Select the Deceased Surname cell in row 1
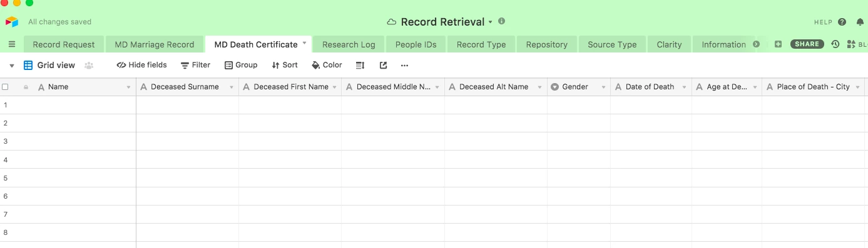The height and width of the screenshot is (248, 868). pyautogui.click(x=188, y=105)
